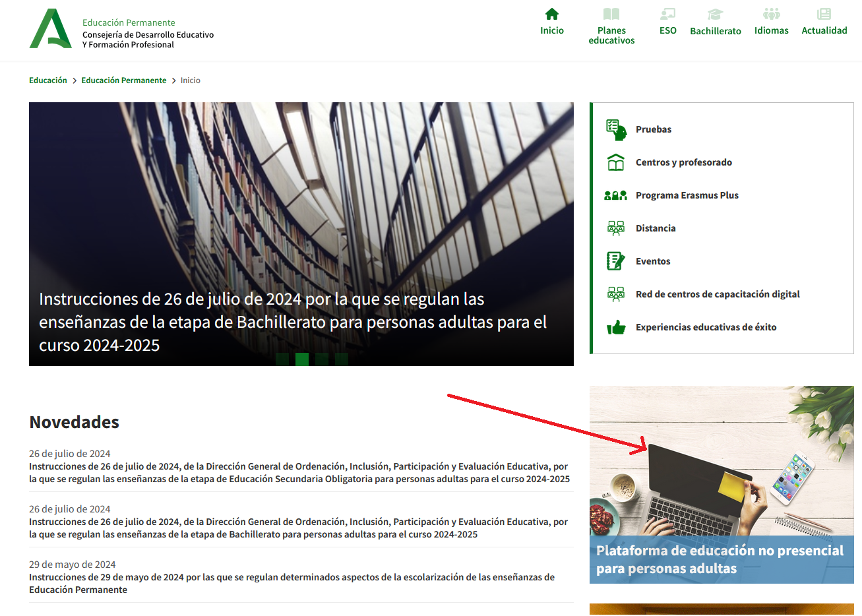
Task: Click the thumbs-up Experiencias icon
Action: [616, 327]
